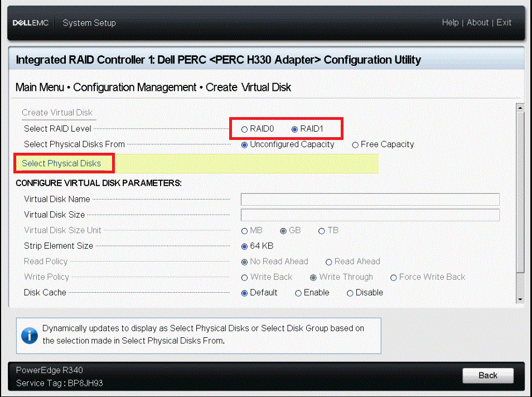Screen dimensions: 532x397
Task: Click the scrollbar up arrow
Action: point(520,108)
